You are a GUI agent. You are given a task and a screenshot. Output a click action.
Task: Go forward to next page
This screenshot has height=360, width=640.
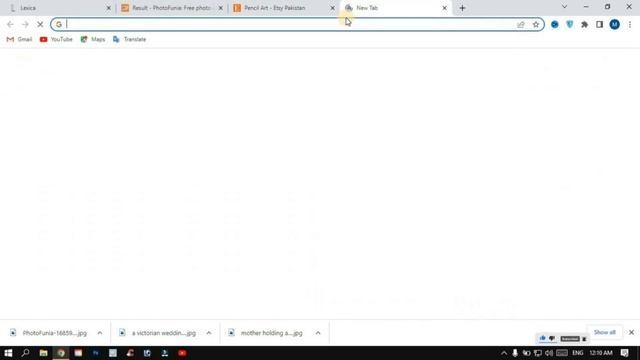pyautogui.click(x=25, y=24)
